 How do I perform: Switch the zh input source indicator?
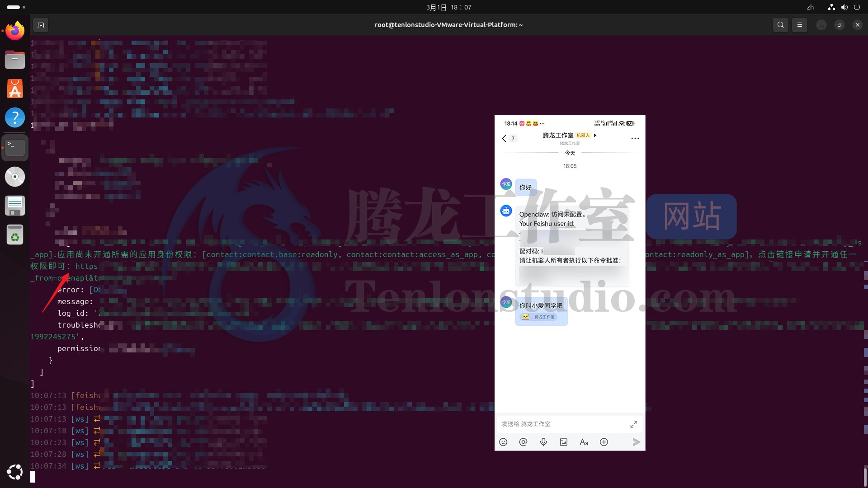tap(810, 7)
